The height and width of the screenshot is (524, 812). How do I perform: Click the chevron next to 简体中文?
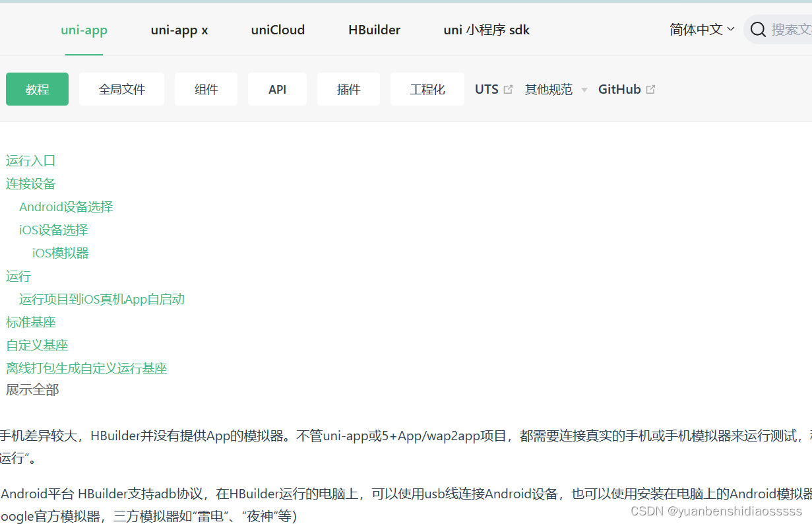click(731, 29)
